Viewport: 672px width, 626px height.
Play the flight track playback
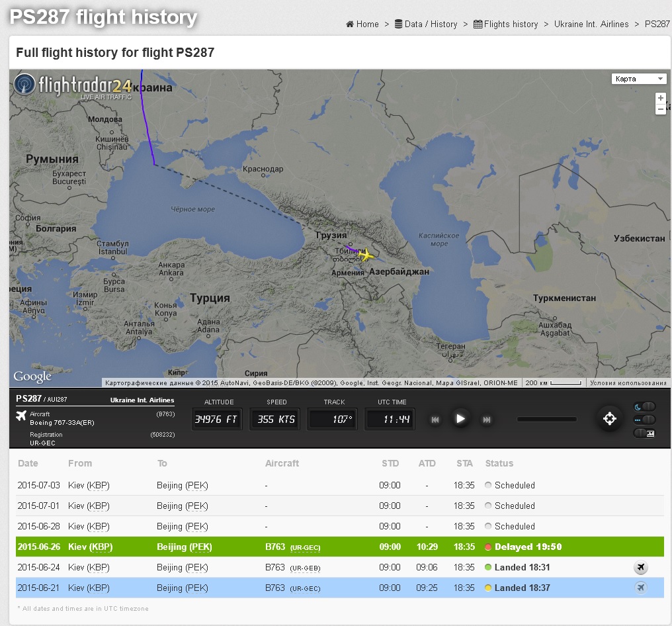click(x=460, y=418)
